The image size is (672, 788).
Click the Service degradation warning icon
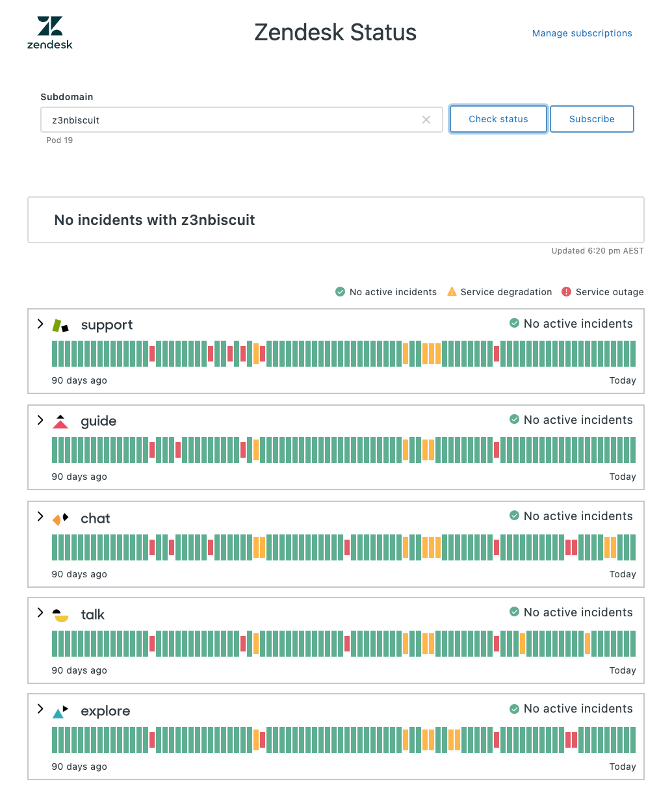[x=452, y=292]
